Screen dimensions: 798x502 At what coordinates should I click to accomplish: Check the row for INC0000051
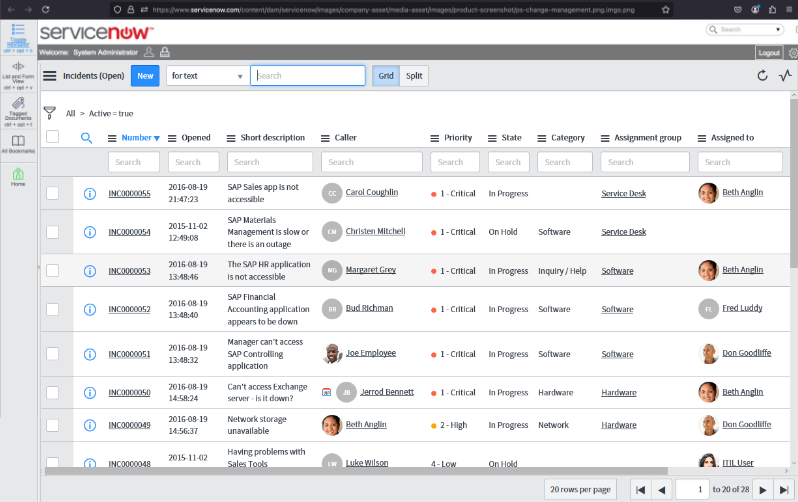tap(52, 353)
